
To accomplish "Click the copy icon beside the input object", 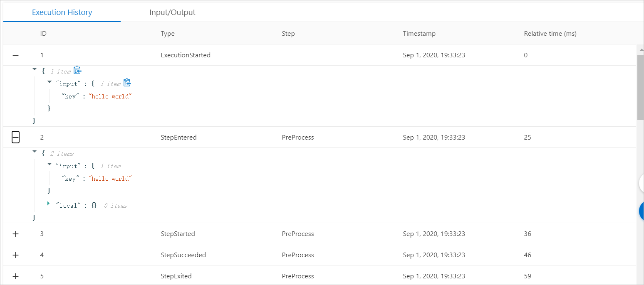I will pos(127,82).
